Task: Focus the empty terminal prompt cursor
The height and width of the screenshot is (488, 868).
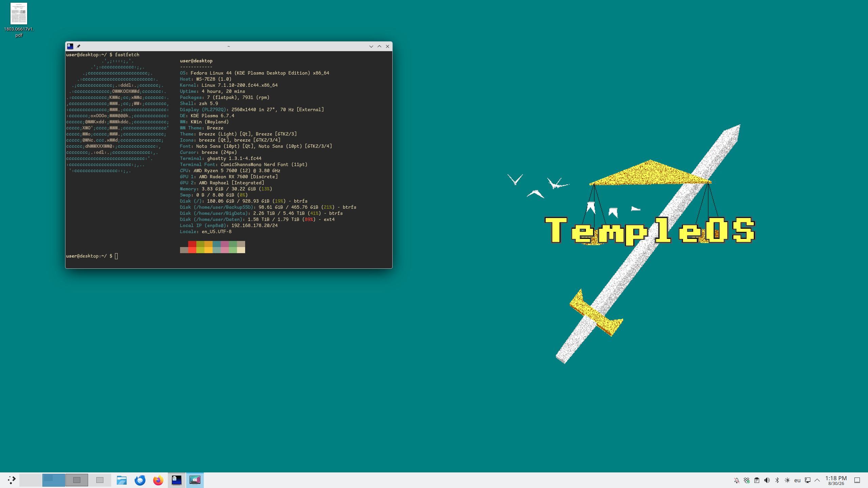Action: (x=116, y=256)
